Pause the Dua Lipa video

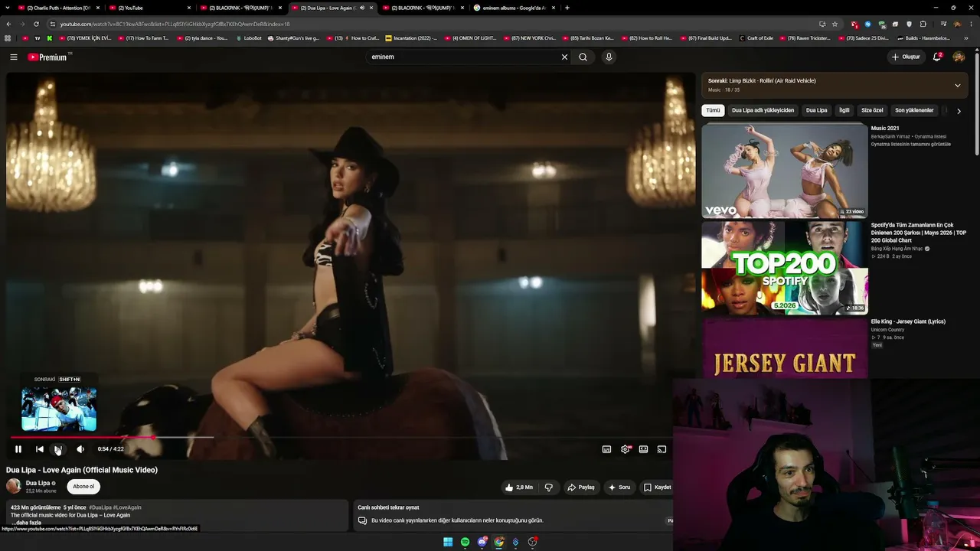18,449
